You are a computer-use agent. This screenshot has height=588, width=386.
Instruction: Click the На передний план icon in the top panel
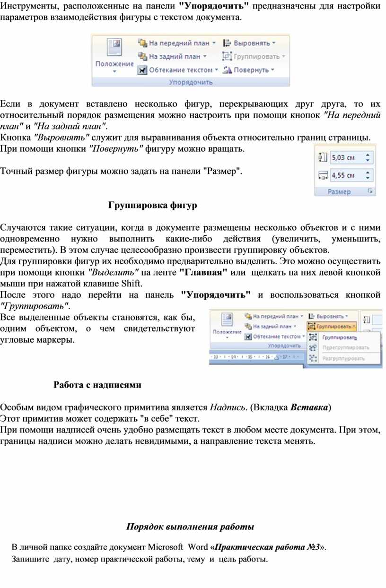coord(142,43)
